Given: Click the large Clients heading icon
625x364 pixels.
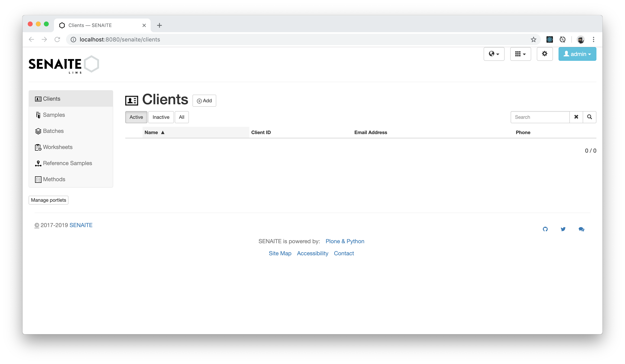Looking at the screenshot, I should pyautogui.click(x=132, y=100).
